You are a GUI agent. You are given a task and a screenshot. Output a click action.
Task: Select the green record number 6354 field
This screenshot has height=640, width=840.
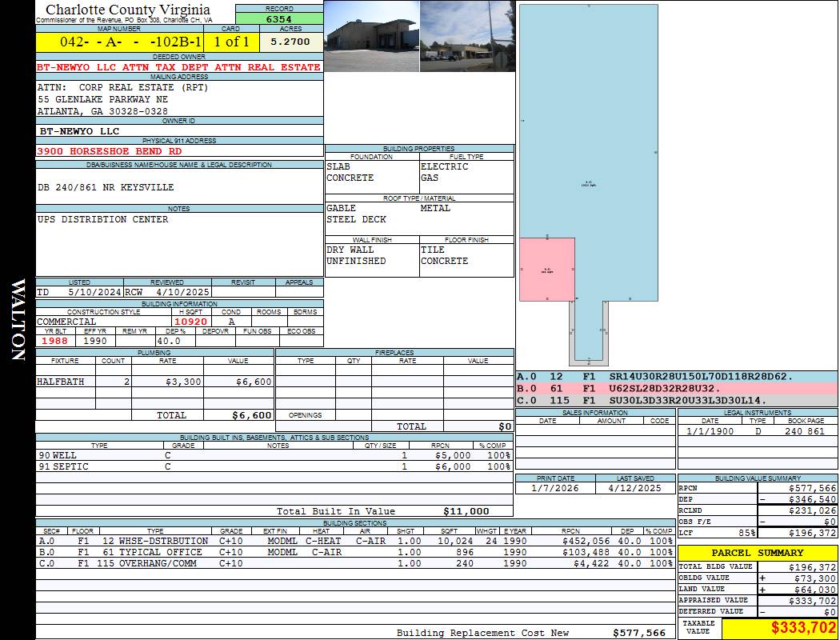click(279, 19)
